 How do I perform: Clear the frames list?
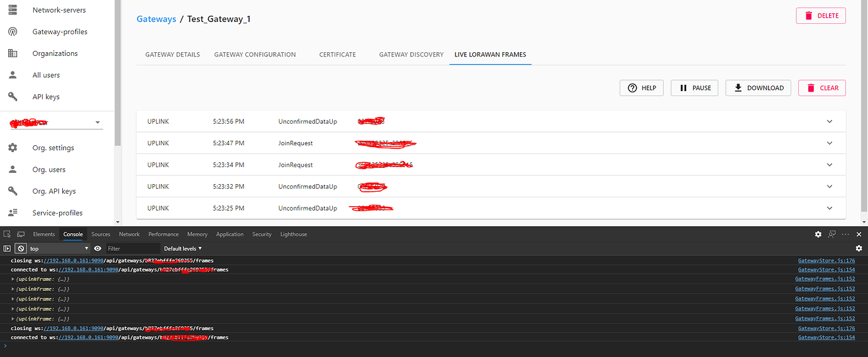click(x=822, y=88)
